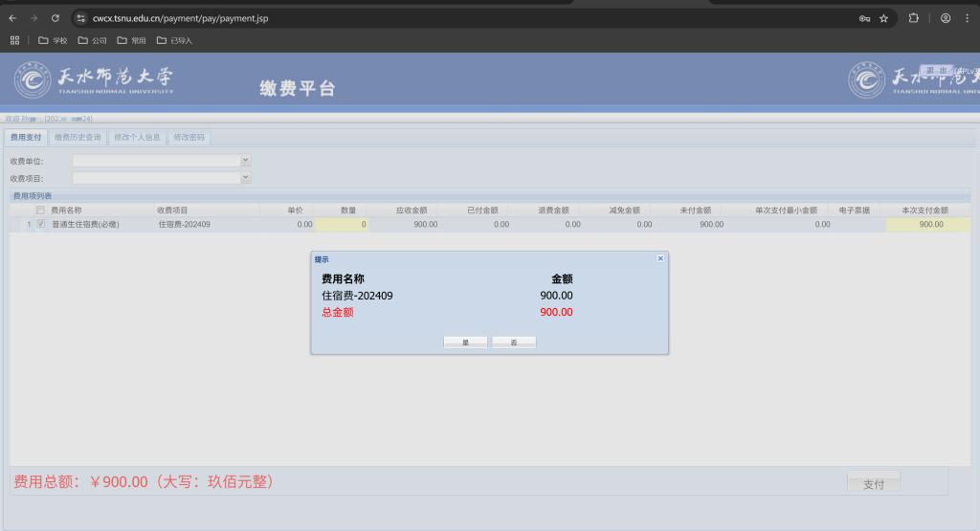Confirm payment with the 是 button
This screenshot has height=531, width=980.
[x=466, y=342]
